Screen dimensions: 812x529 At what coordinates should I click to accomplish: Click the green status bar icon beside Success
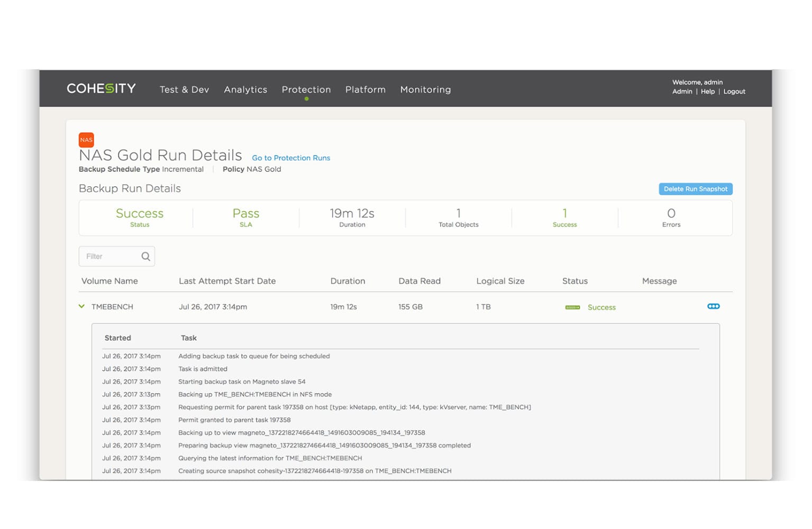pyautogui.click(x=572, y=307)
